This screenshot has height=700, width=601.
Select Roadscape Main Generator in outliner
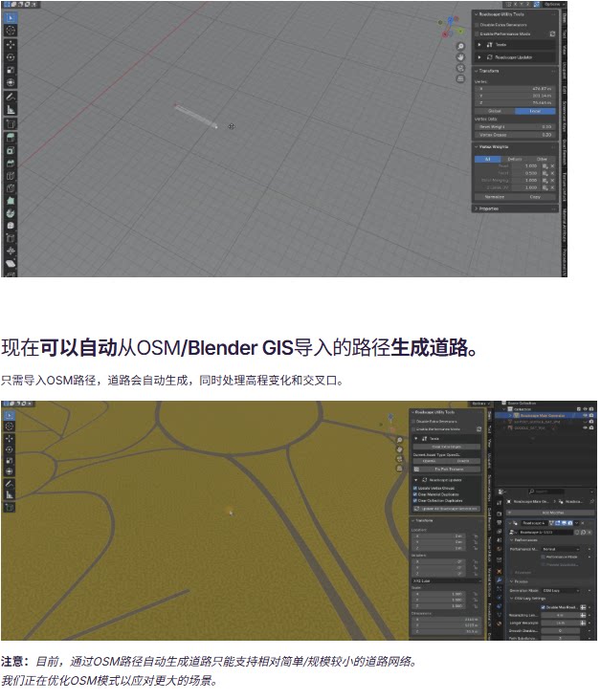click(543, 416)
